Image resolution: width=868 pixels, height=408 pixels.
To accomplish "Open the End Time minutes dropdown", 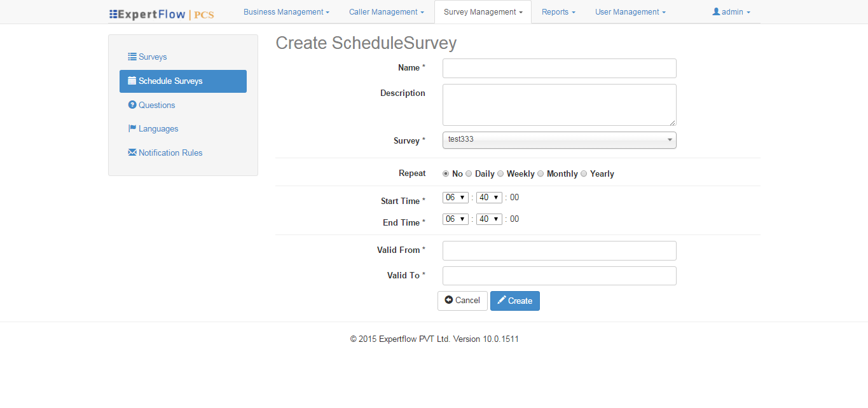I will [x=489, y=219].
